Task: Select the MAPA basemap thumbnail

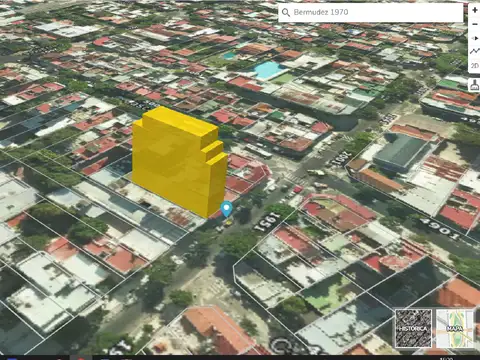Action: click(455, 328)
